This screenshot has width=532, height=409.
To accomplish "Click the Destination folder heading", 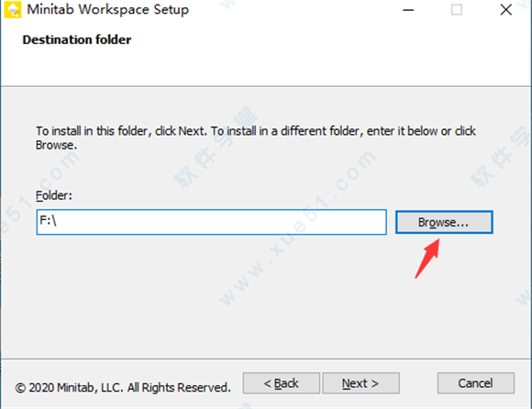I will pyautogui.click(x=77, y=39).
